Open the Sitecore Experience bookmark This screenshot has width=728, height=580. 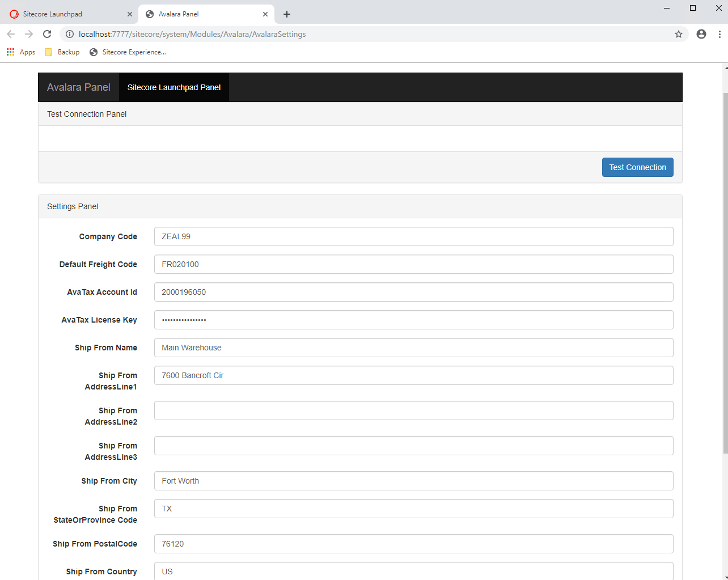(128, 52)
